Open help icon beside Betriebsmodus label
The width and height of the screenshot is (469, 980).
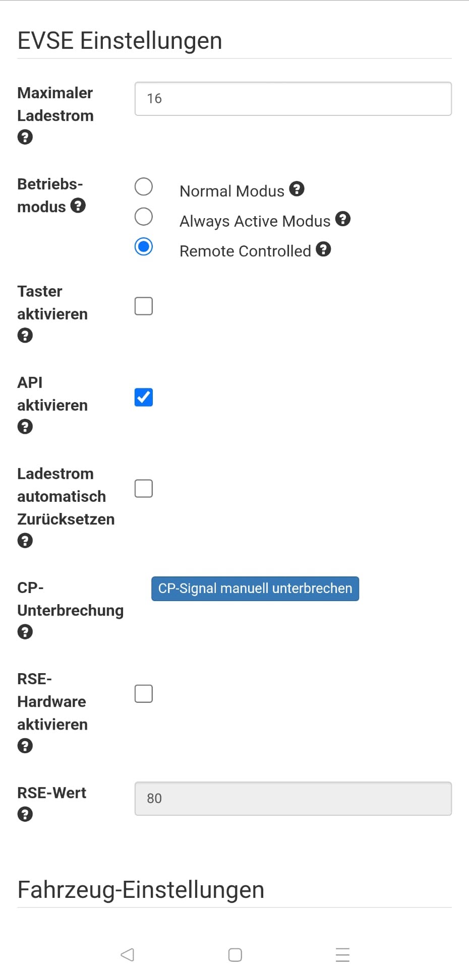pos(78,206)
